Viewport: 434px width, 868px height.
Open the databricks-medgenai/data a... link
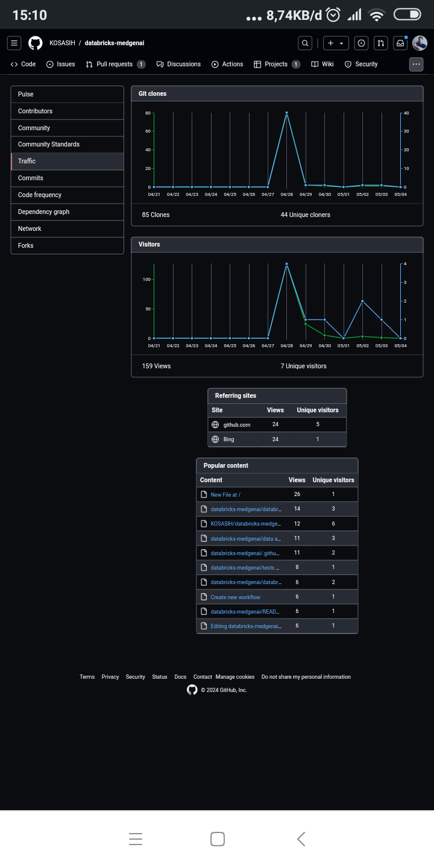click(245, 538)
